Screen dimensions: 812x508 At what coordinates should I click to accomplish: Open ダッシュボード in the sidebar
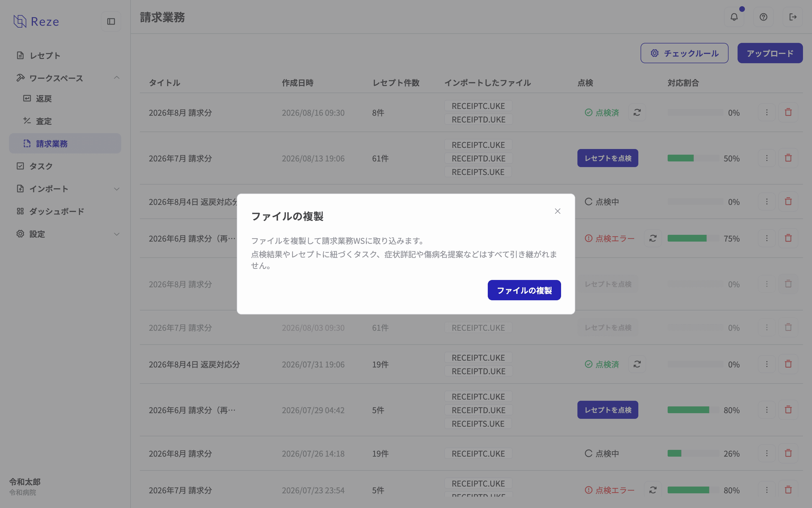pyautogui.click(x=65, y=211)
